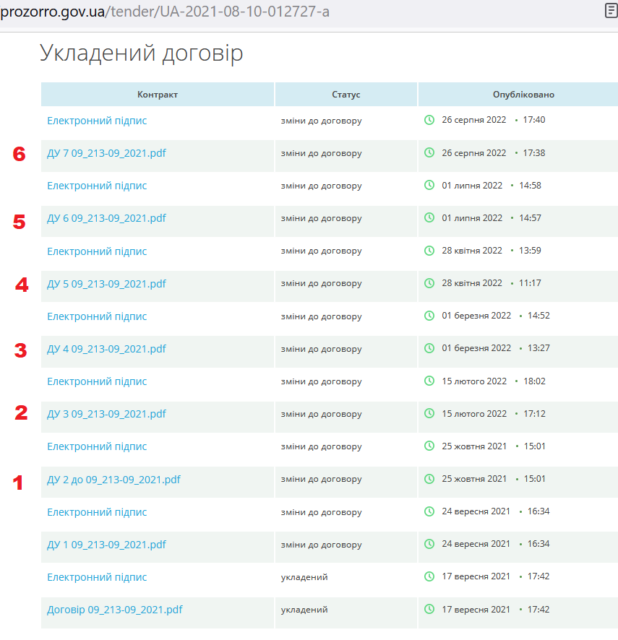Click the clock icon beside 15 лютого 2022 18:02
This screenshot has width=618, height=640.
(x=430, y=381)
